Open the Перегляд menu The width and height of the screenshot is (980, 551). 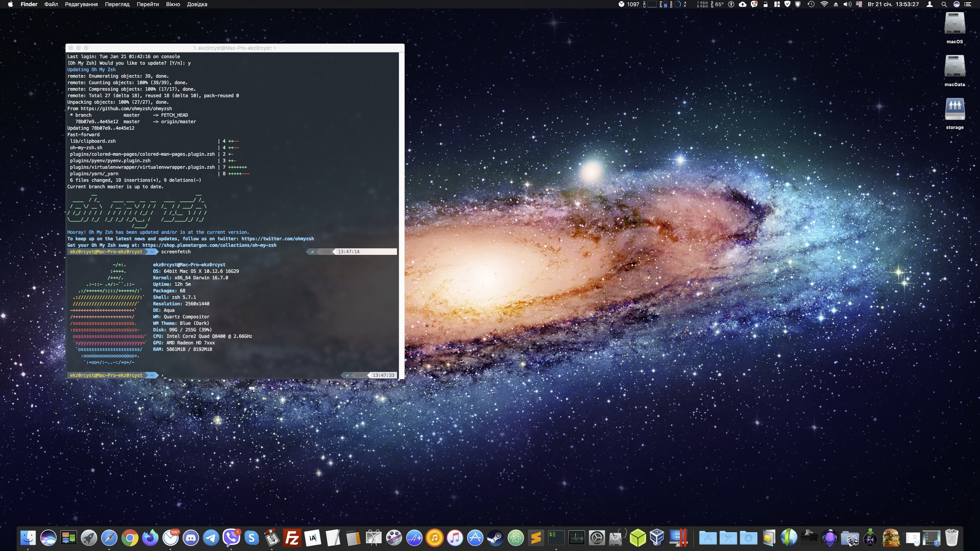(117, 4)
